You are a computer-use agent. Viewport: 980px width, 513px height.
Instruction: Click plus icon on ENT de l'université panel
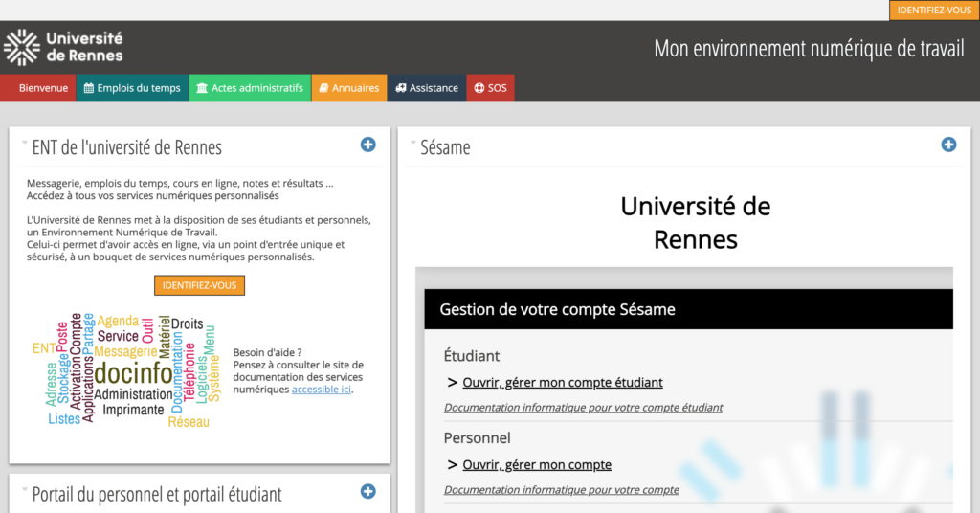368,145
